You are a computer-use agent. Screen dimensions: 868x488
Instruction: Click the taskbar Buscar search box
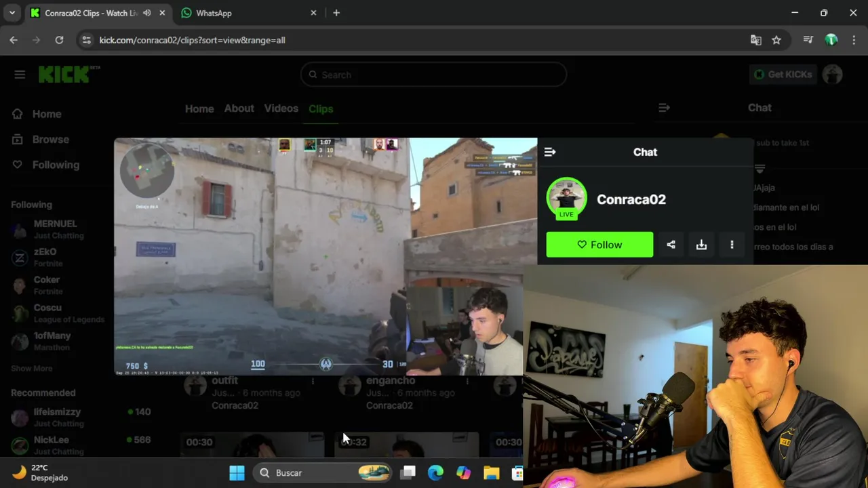[x=323, y=472]
